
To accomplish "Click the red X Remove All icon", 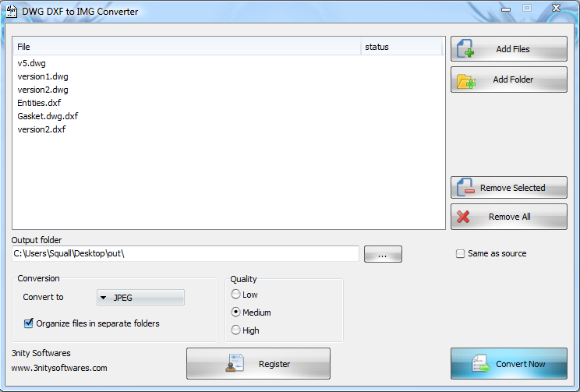I will click(x=463, y=217).
